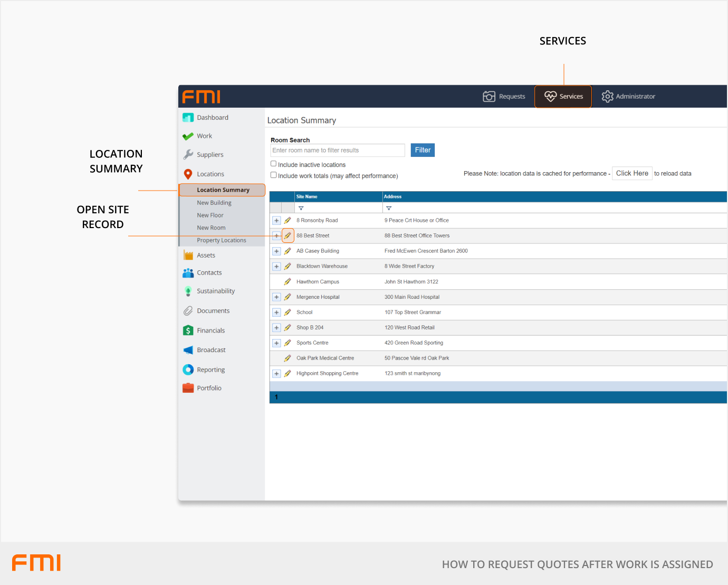Click the Requests camera icon
Viewport: 728px width, 585px height.
[x=489, y=96]
